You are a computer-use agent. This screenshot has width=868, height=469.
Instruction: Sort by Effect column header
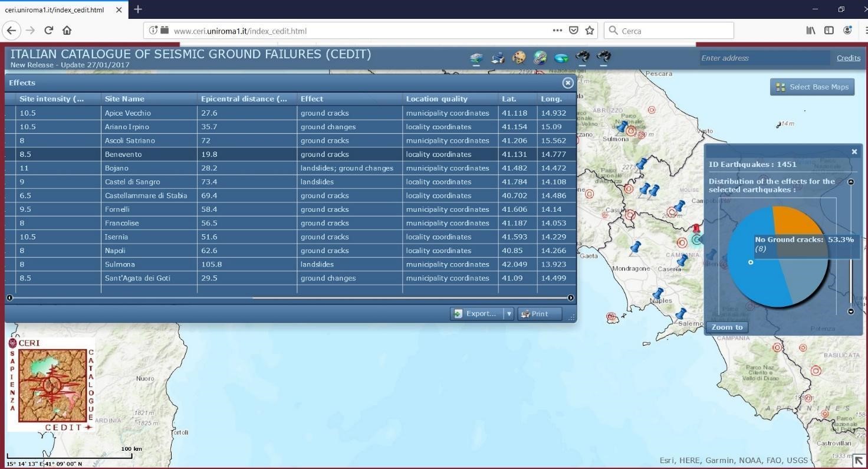[x=350, y=99]
